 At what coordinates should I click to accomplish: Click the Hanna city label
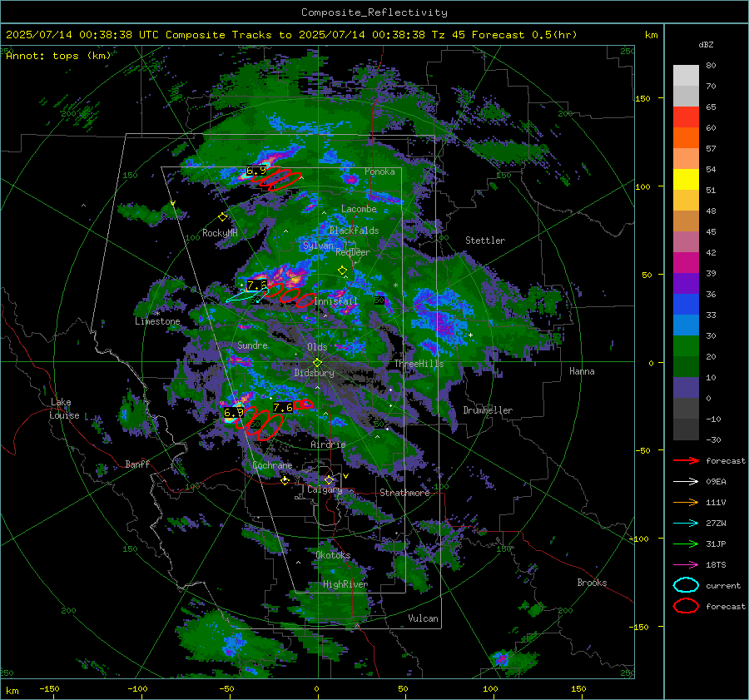[582, 371]
